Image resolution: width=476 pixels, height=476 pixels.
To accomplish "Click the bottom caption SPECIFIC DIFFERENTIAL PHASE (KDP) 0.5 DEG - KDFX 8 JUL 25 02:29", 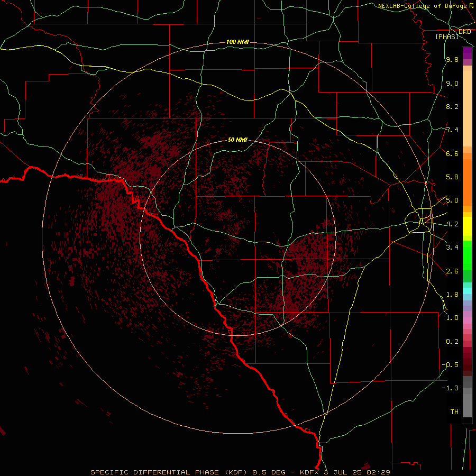I will pos(241,472).
